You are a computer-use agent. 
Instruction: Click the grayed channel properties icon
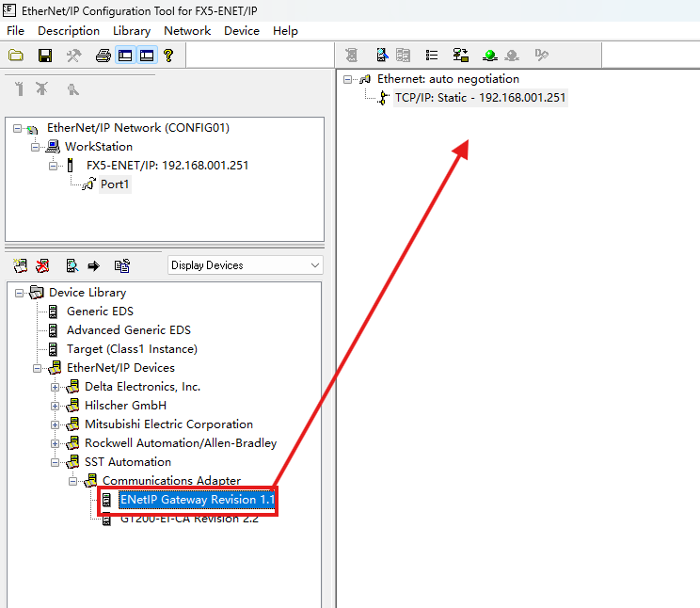[72, 89]
